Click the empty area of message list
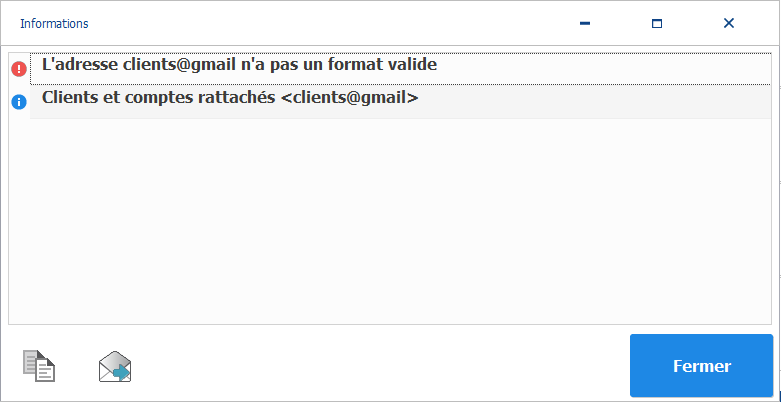The height and width of the screenshot is (402, 781). coord(390,221)
